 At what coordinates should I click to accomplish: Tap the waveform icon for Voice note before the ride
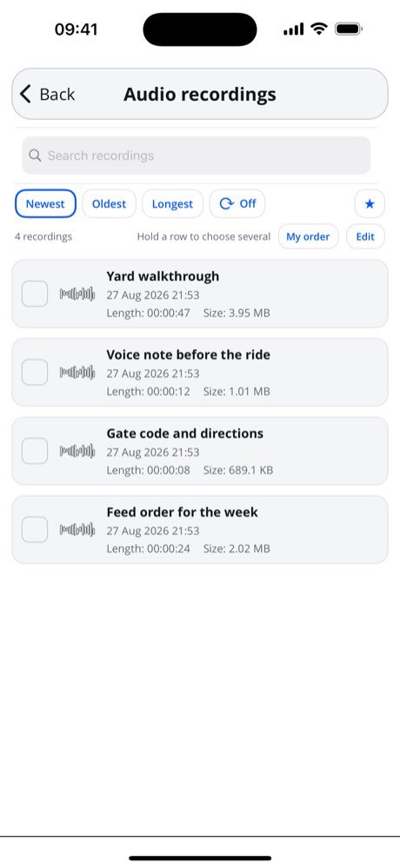click(x=77, y=373)
